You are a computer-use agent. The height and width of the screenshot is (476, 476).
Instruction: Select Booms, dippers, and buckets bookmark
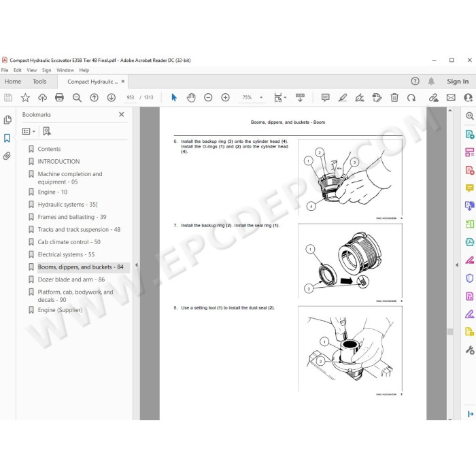[x=80, y=267]
